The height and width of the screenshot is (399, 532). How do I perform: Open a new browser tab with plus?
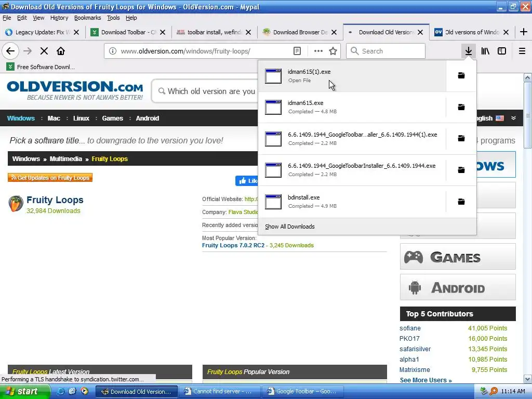tap(523, 32)
